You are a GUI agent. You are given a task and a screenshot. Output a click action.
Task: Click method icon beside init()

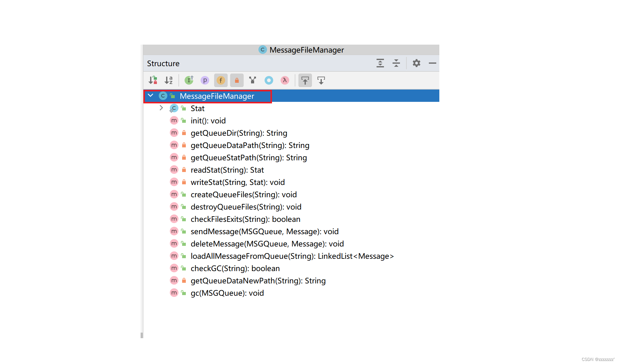coord(174,120)
